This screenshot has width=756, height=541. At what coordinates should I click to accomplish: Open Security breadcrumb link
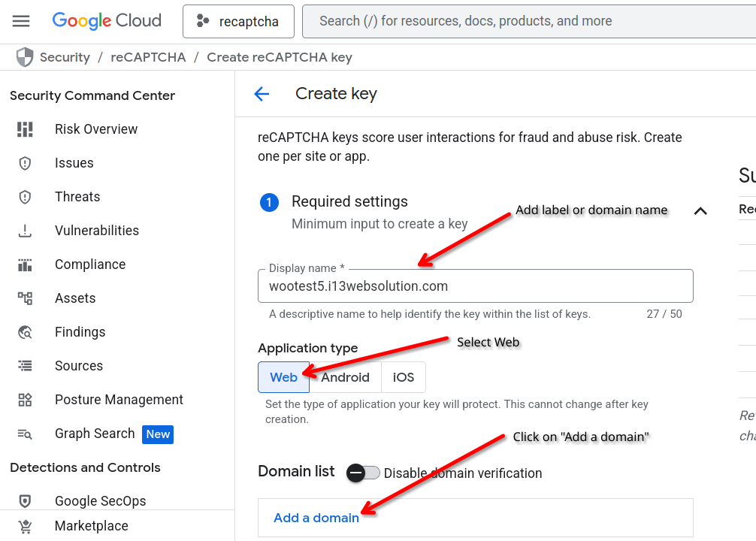pos(65,57)
